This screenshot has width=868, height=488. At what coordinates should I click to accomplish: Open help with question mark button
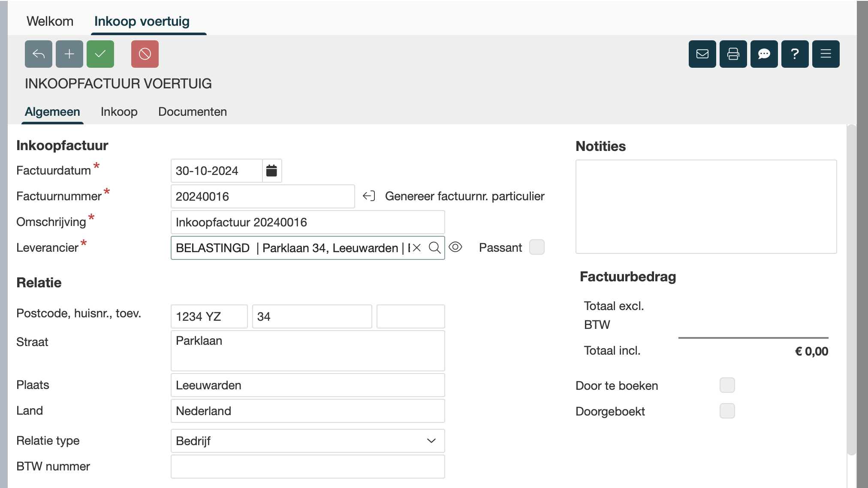pos(795,54)
